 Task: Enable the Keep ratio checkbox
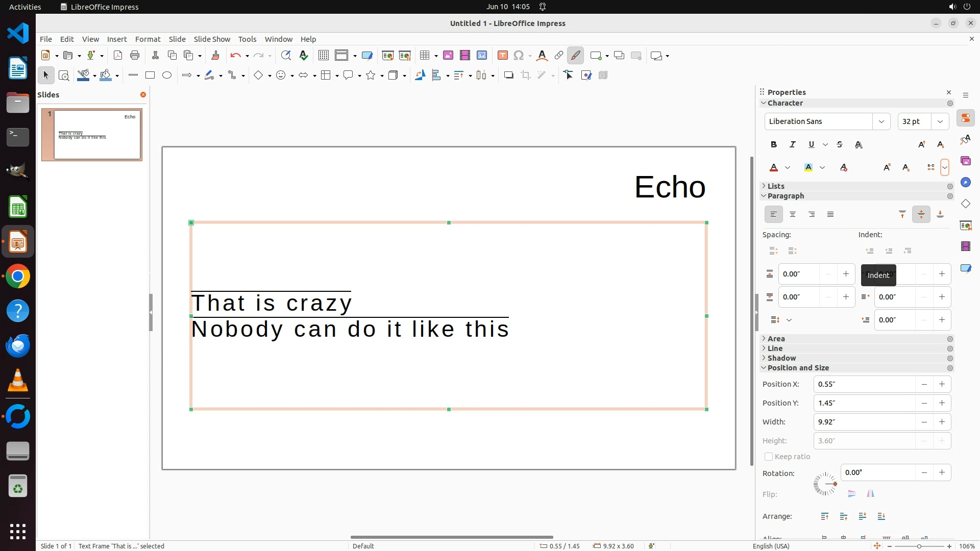(x=769, y=457)
